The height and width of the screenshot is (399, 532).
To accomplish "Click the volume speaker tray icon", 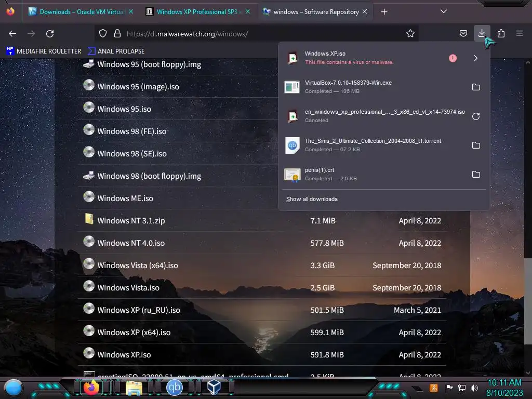I will point(474,388).
